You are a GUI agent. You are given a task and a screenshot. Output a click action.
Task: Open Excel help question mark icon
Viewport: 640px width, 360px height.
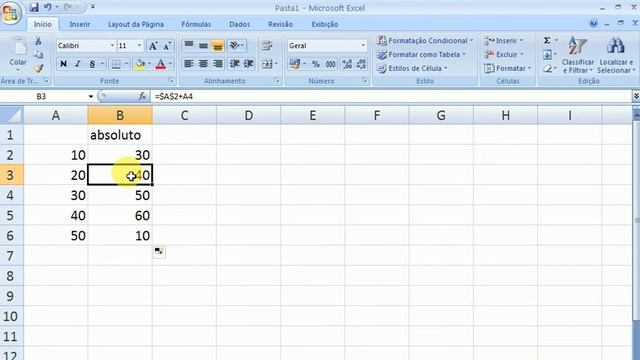593,24
